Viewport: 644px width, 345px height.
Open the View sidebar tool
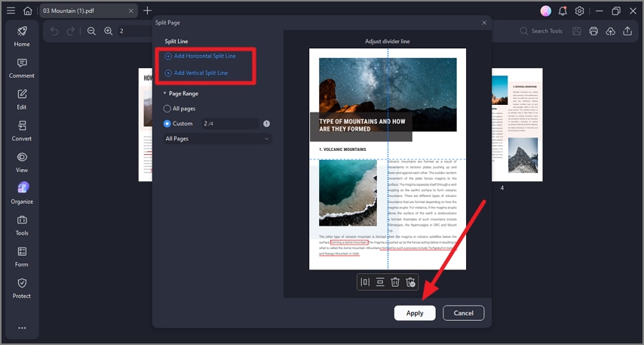pos(22,162)
